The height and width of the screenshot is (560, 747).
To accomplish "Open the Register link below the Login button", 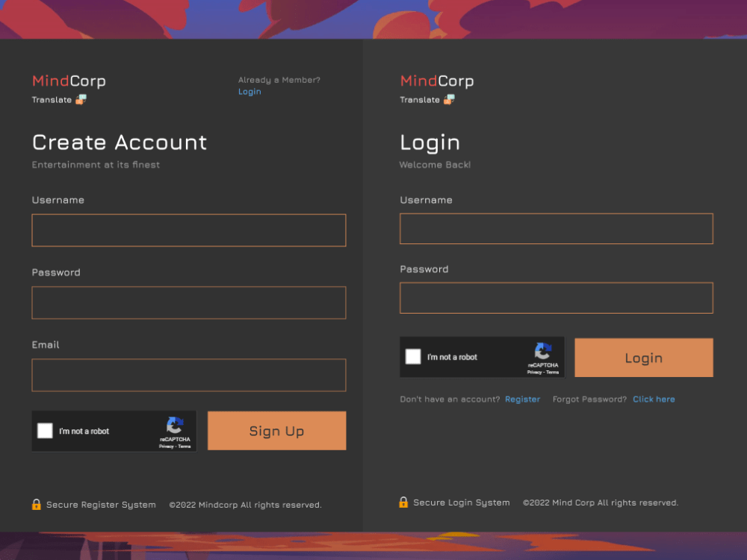I will (x=522, y=399).
